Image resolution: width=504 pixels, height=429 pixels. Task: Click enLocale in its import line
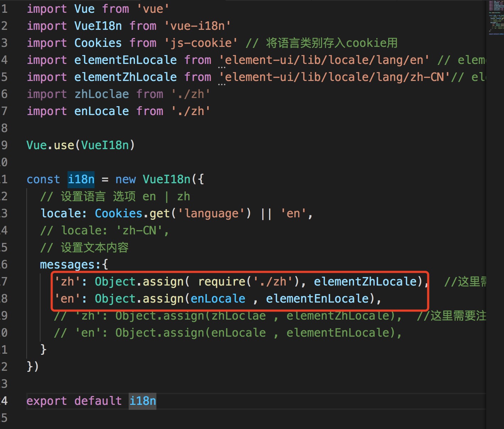click(102, 111)
